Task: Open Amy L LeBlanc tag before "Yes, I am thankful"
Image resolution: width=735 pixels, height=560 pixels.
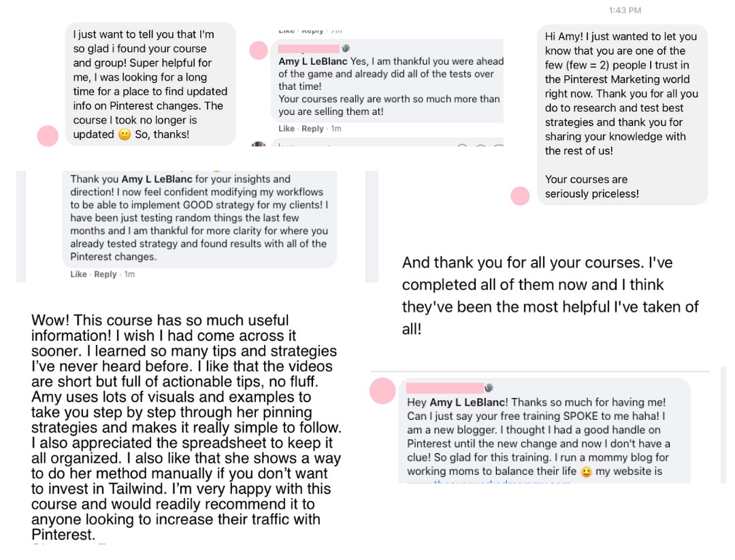Action: pyautogui.click(x=312, y=61)
